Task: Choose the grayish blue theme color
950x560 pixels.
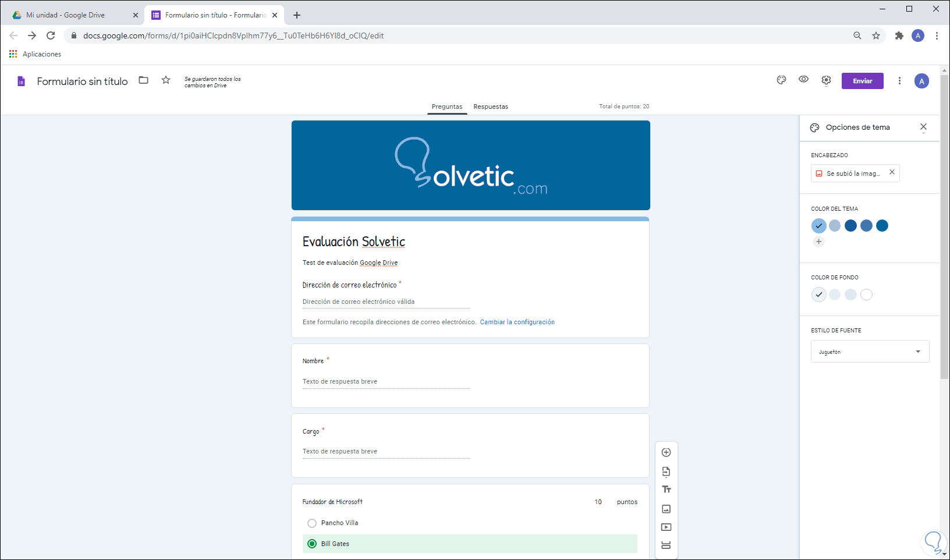Action: coord(835,226)
